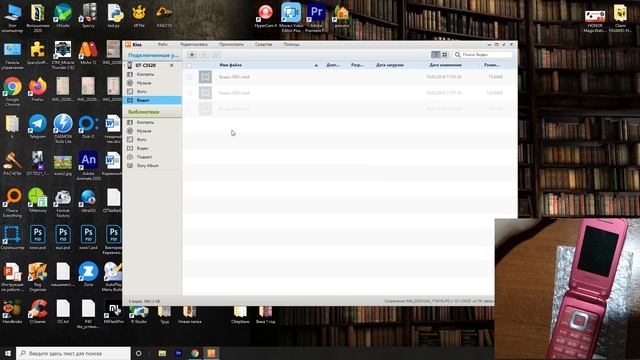640x360 pixels.
Task: Open Moho 12 desktop shortcut
Action: [88, 52]
